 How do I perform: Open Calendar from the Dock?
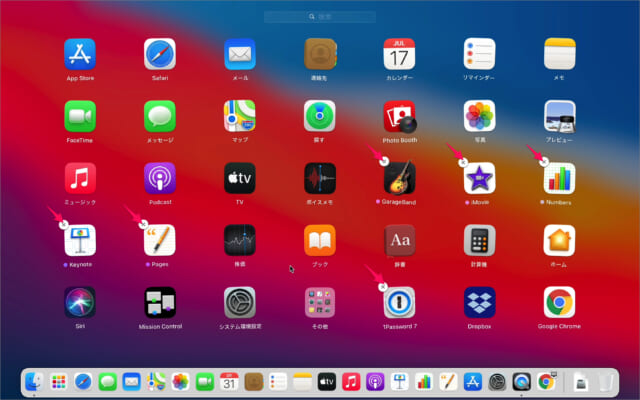coord(229,382)
